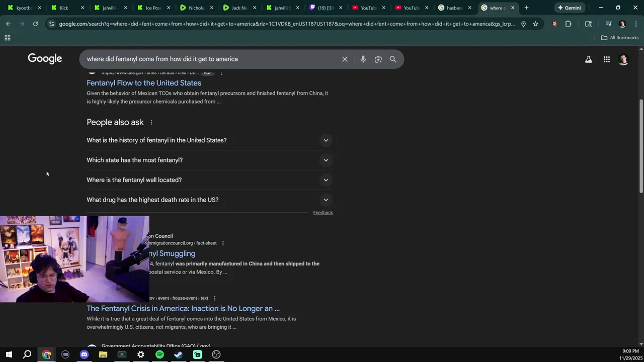
Task: Open 'Fentanyl Flow to the United States' link
Action: coord(144,83)
